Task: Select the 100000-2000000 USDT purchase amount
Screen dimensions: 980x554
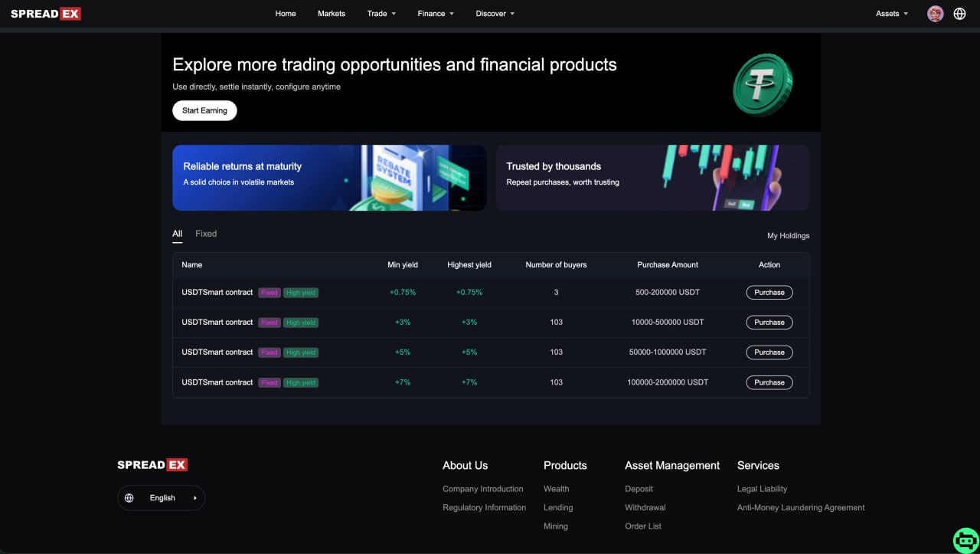Action: (668, 382)
